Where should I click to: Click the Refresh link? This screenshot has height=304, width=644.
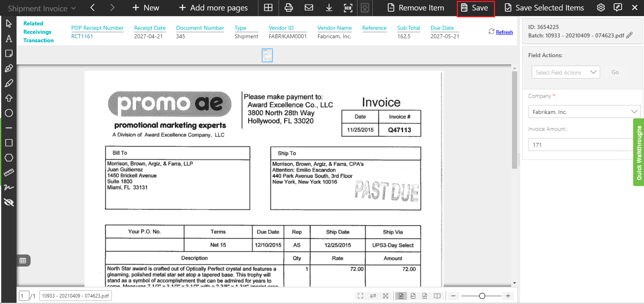click(x=504, y=32)
